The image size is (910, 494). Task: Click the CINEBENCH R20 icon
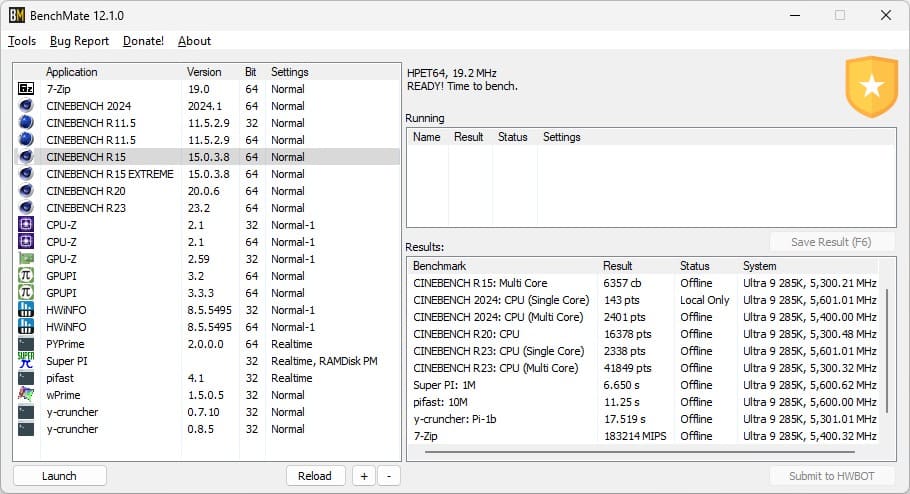click(26, 190)
